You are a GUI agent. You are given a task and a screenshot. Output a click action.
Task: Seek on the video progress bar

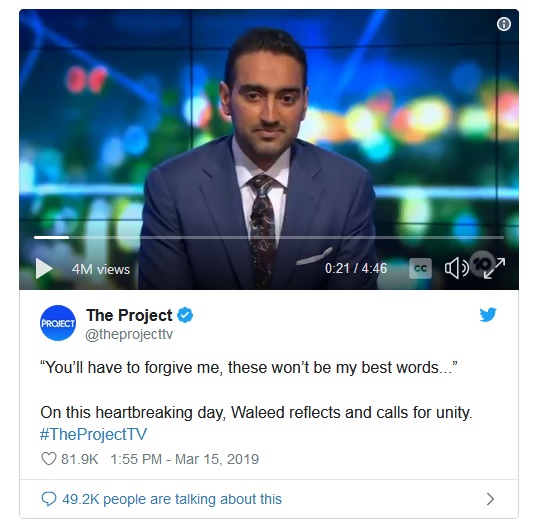point(269,237)
